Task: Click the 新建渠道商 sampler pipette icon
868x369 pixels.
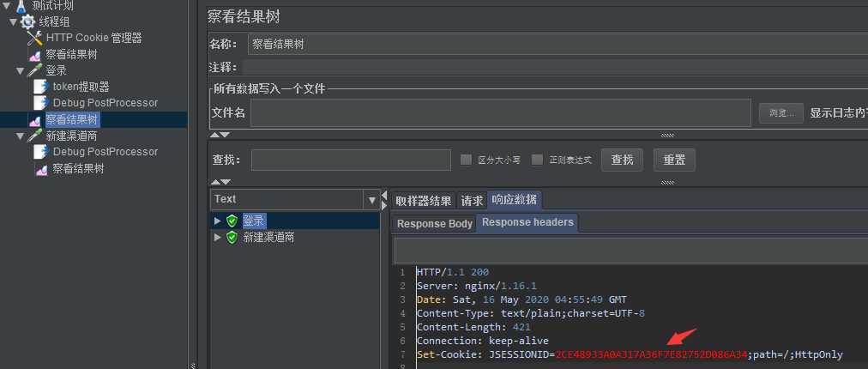Action: (34, 136)
